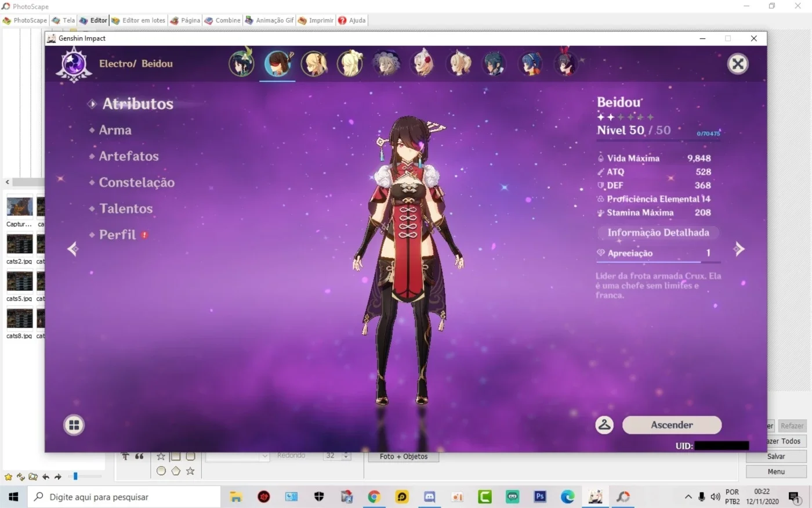Screen dimensions: 812x508
Task: Open Discord from the taskbar
Action: pos(429,497)
